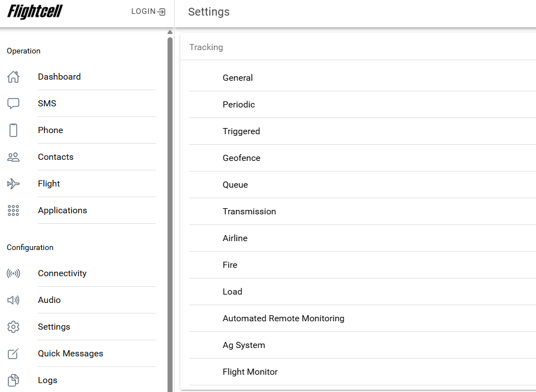
Task: Open the Periodic tracking settings
Action: click(239, 105)
